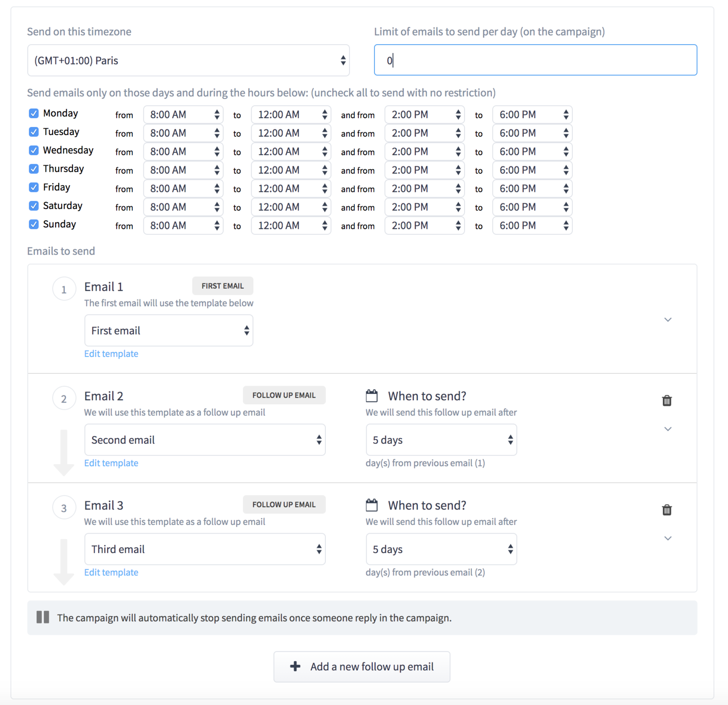Delete Email 2 with trash icon
Image resolution: width=728 pixels, height=705 pixels.
(x=667, y=400)
